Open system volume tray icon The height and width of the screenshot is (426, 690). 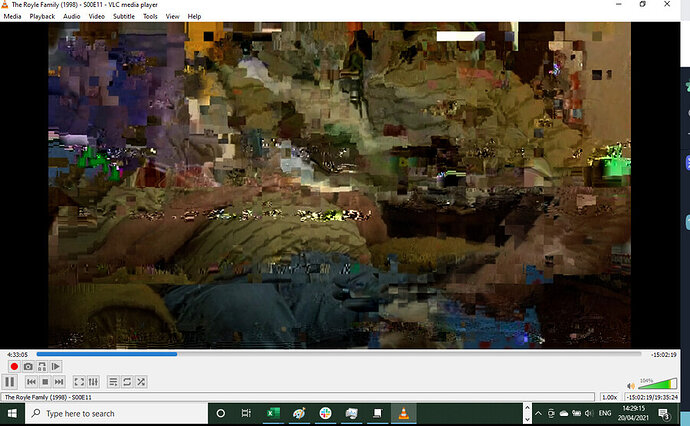pyautogui.click(x=589, y=413)
